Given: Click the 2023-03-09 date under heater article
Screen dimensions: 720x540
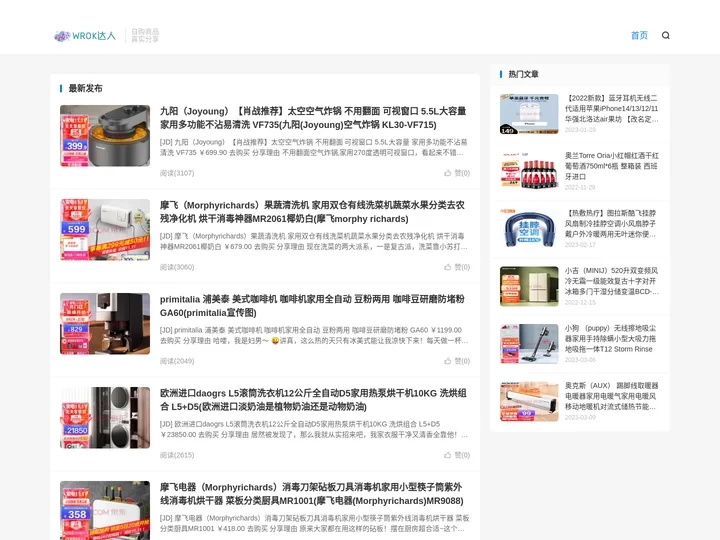Looking at the screenshot, I should pos(580,417).
